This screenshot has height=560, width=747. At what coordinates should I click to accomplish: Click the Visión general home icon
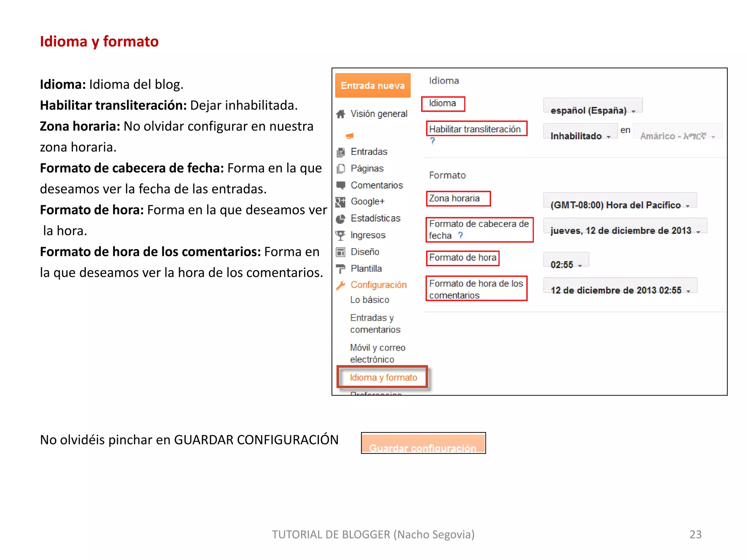tap(341, 114)
